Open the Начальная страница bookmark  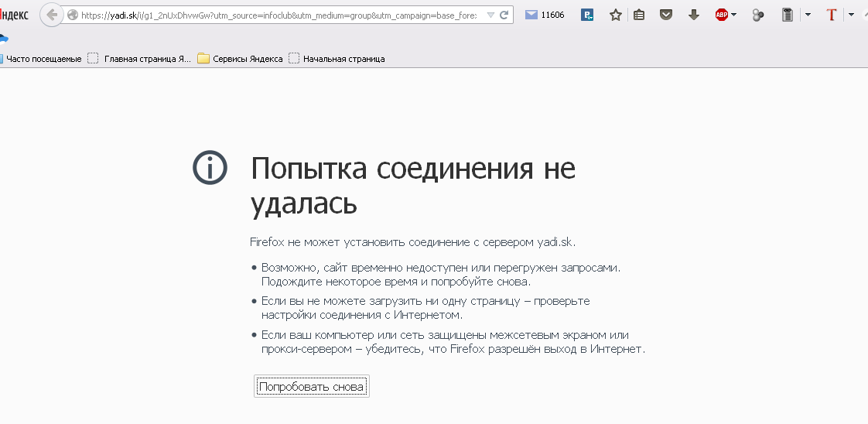337,59
